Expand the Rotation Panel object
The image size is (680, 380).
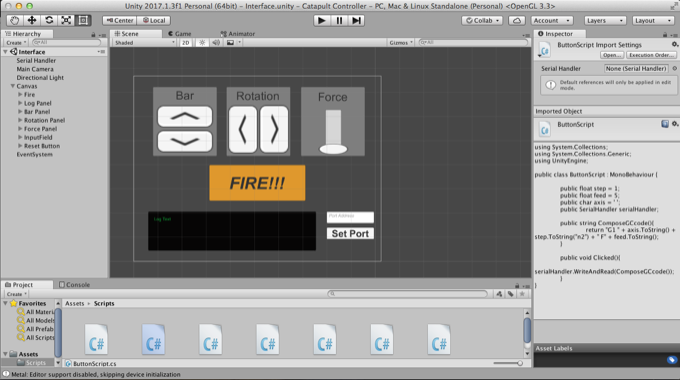tap(20, 120)
